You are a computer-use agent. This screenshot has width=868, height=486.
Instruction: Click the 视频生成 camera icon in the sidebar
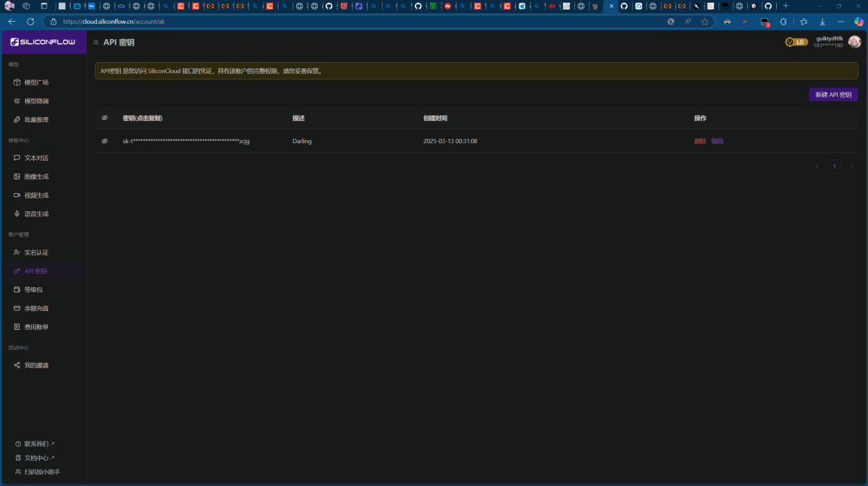coord(17,195)
